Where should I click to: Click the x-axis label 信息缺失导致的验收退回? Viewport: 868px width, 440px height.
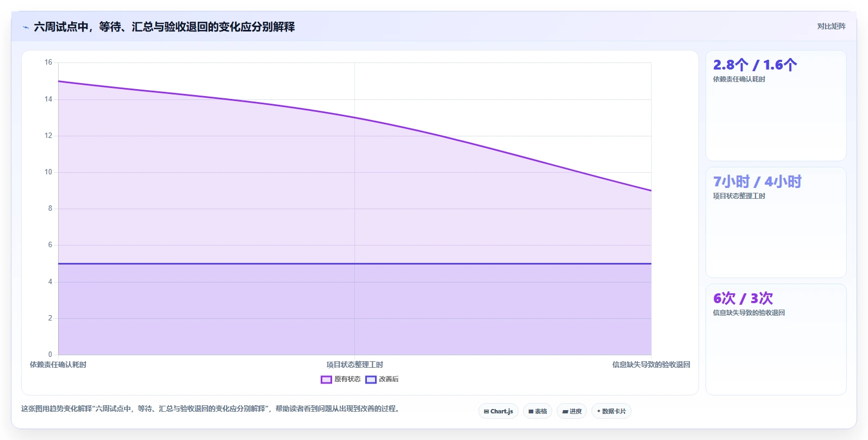point(651,364)
